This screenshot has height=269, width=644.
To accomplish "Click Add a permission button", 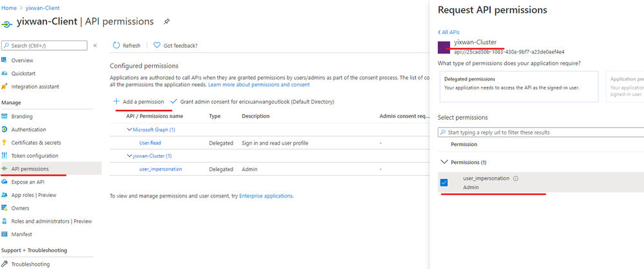I will coord(139,101).
